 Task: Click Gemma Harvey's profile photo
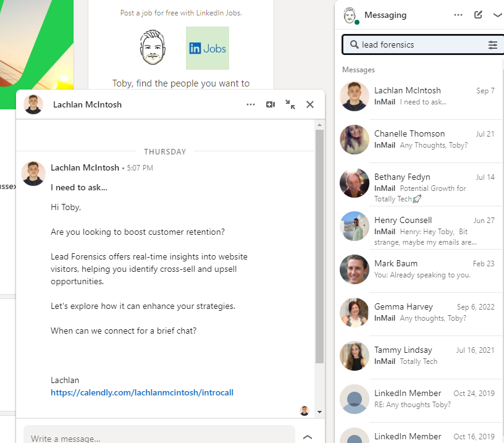(x=355, y=313)
